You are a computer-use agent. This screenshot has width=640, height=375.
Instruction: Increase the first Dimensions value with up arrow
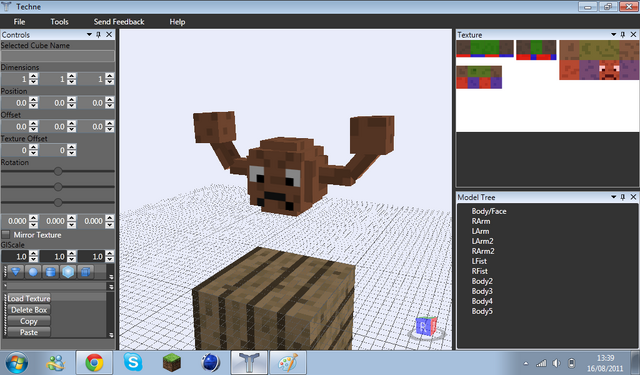click(33, 76)
